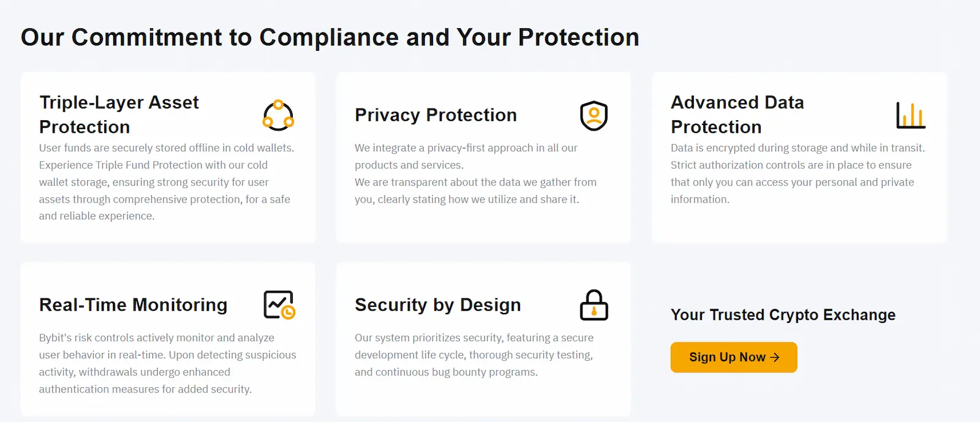980x422 pixels.
Task: Click the privacy-first approach description text
Action: 466,156
